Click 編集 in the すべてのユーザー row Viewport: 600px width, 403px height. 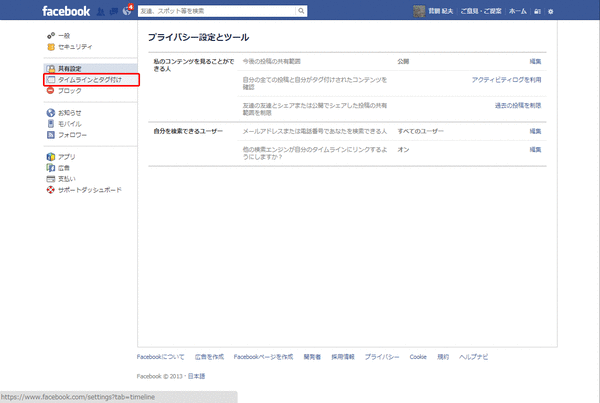tap(535, 131)
